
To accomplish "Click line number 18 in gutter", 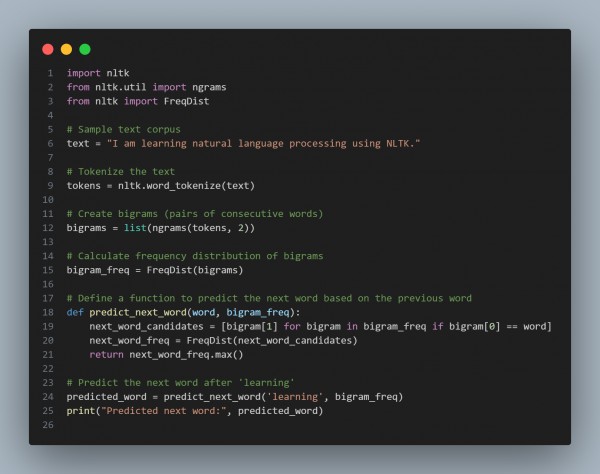I will [x=48, y=313].
